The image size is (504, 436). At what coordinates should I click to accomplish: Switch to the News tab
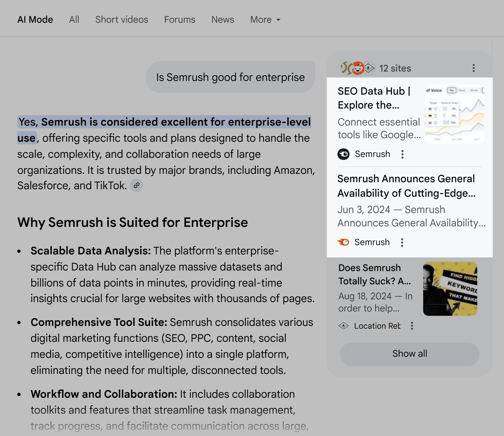(222, 20)
